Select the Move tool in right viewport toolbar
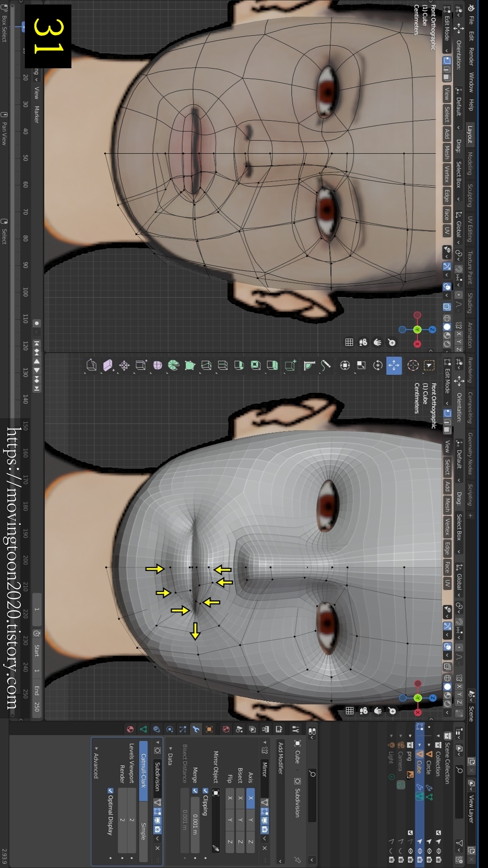The image size is (488, 868). tap(394, 365)
